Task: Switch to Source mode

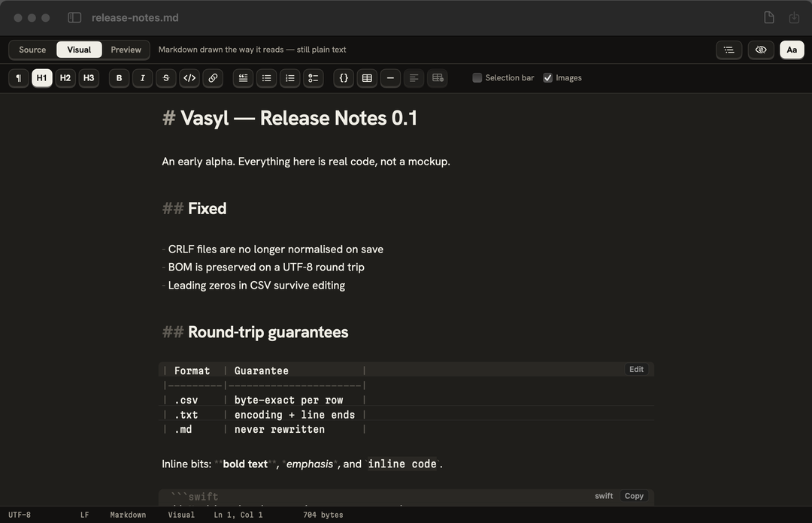Action: tap(32, 50)
